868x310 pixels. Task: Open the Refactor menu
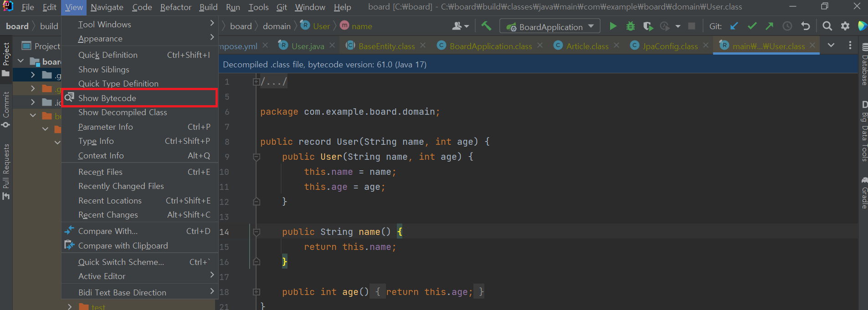pyautogui.click(x=175, y=7)
